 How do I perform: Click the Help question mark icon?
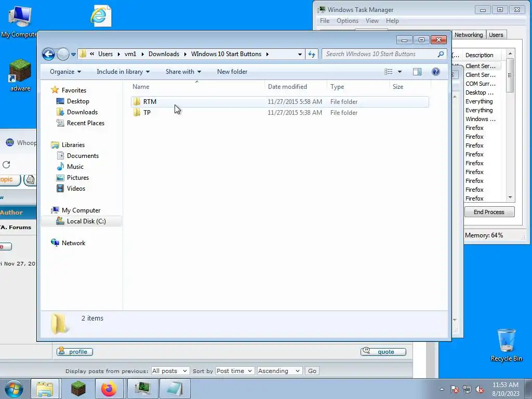436,72
